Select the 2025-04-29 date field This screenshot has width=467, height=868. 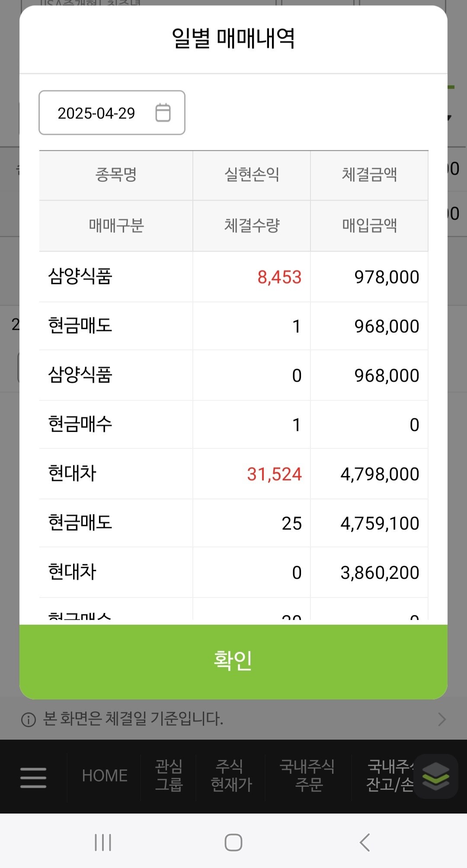click(112, 113)
